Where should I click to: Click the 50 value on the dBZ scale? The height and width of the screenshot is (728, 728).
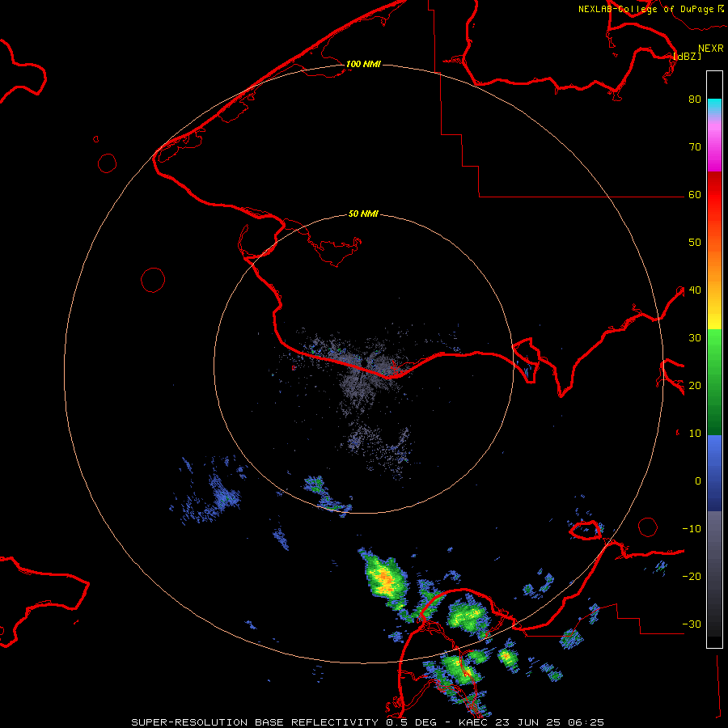695,243
